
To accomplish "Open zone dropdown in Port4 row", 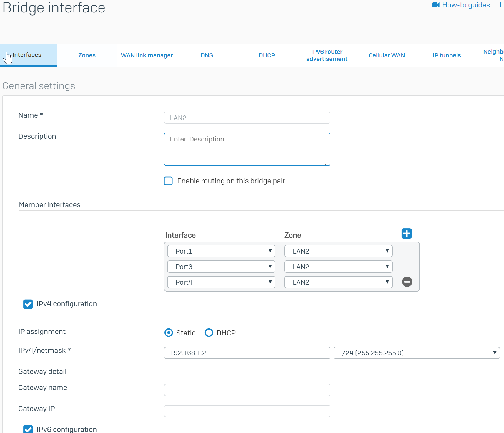I will [338, 282].
